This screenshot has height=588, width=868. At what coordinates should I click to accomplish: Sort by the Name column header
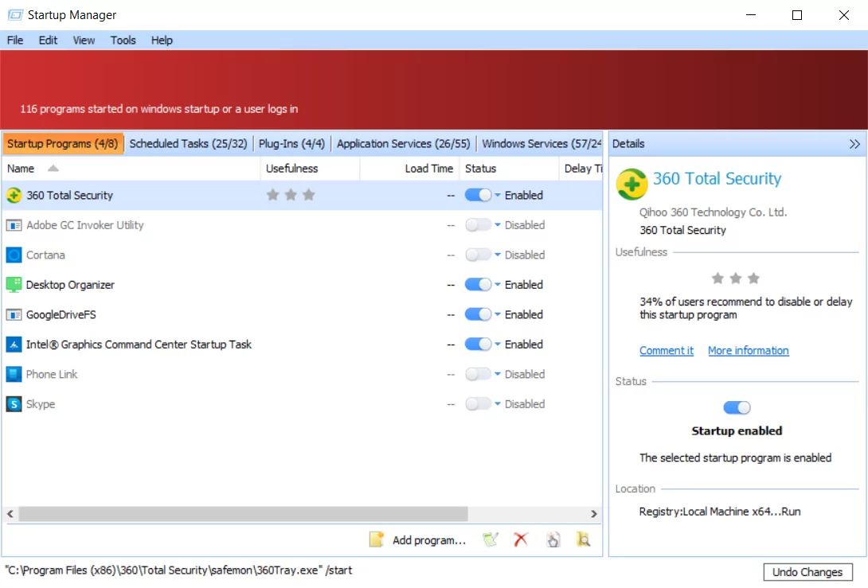131,169
